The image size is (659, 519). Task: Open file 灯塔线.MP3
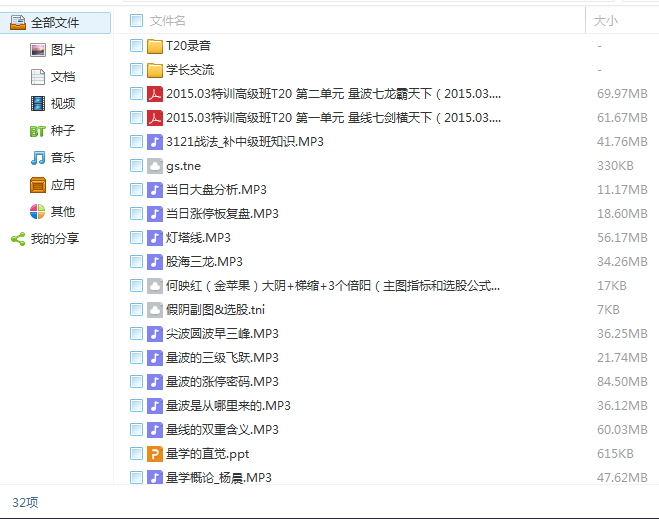pyautogui.click(x=198, y=238)
